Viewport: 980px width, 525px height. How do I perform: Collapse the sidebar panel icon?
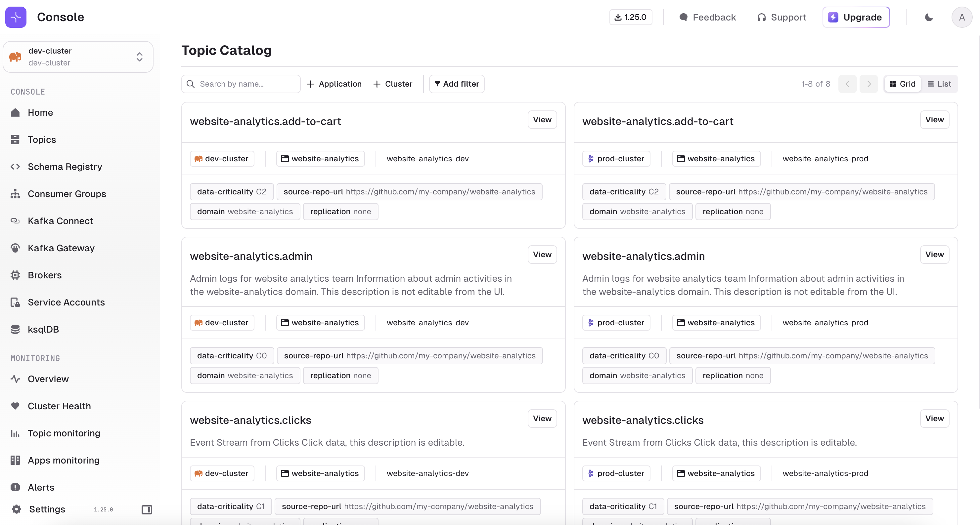[x=147, y=509]
